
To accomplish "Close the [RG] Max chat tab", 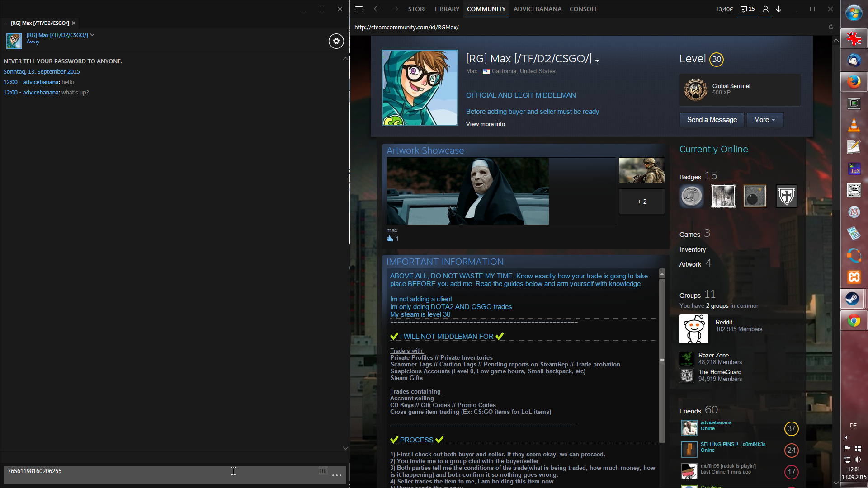I will [74, 23].
